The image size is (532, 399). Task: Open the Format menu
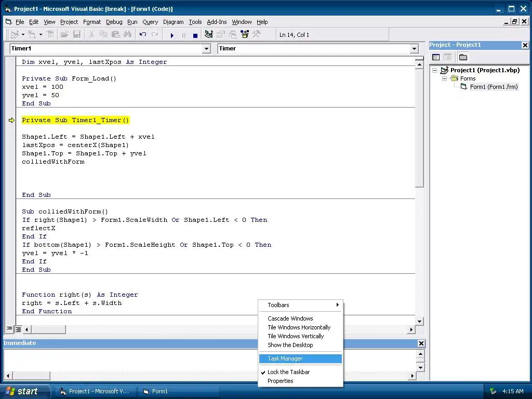[92, 22]
